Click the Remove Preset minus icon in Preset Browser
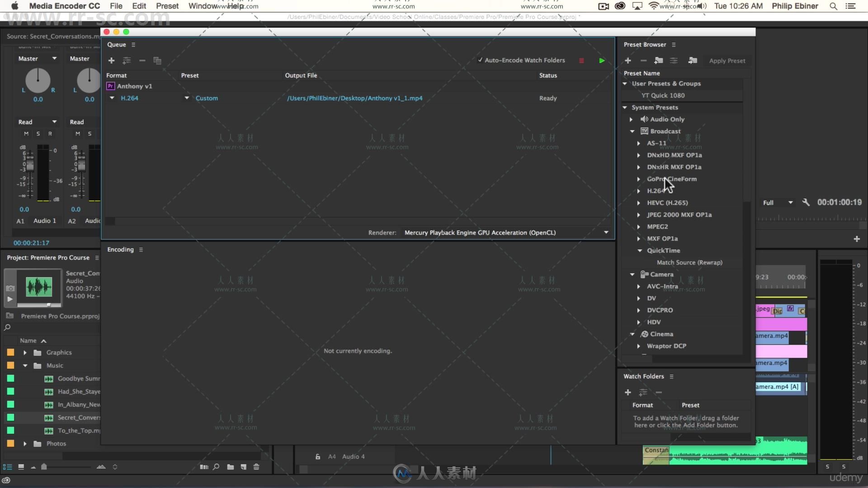Image resolution: width=868 pixels, height=488 pixels. (x=643, y=60)
